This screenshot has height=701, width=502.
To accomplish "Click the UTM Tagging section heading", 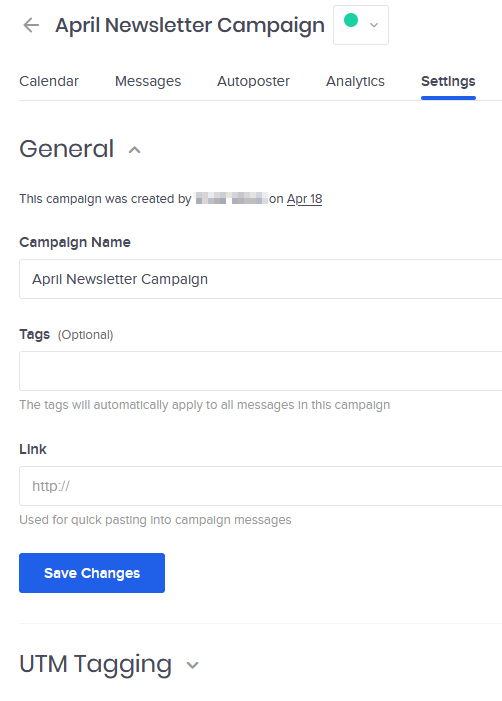I will [x=96, y=664].
